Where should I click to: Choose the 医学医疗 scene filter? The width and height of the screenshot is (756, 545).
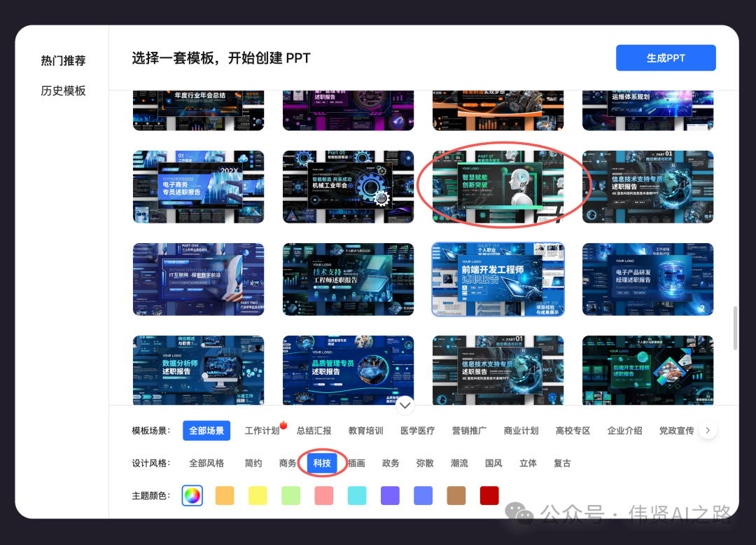(x=417, y=431)
